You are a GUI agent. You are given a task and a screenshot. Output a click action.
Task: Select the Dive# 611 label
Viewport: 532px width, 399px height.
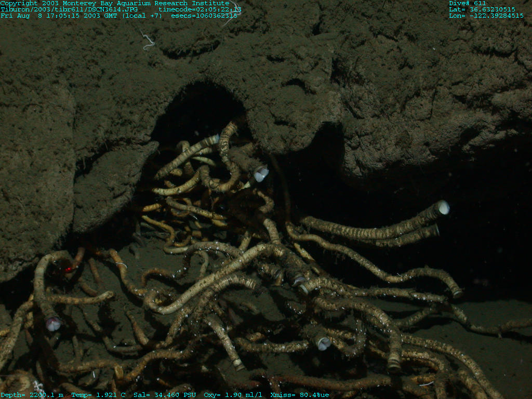tap(468, 3)
